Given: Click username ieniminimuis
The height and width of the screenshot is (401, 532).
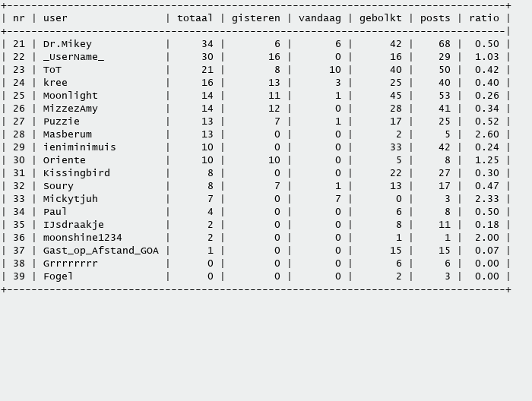Looking at the screenshot, I should pyautogui.click(x=79, y=147).
